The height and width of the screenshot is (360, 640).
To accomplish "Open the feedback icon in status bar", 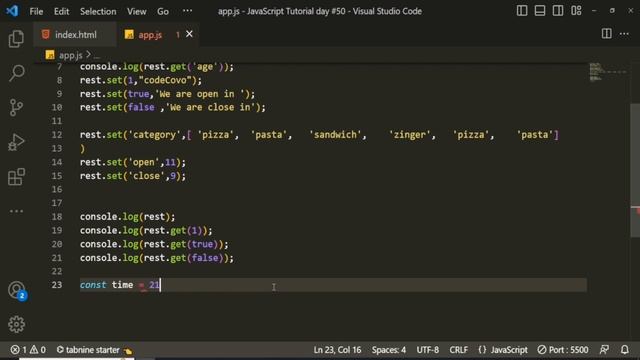I will (604, 350).
